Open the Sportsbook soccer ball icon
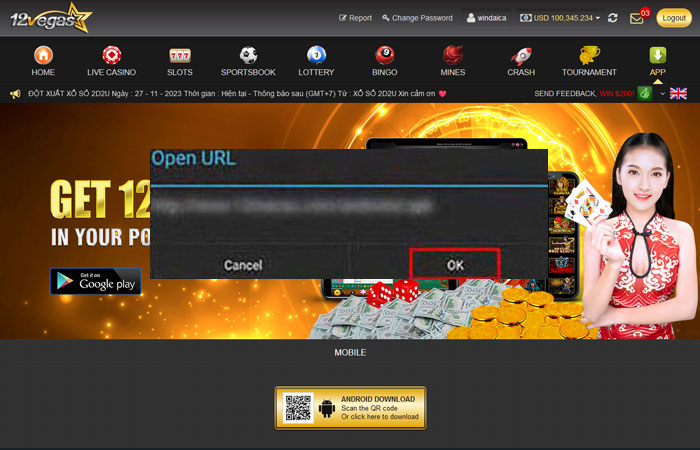 [x=248, y=56]
